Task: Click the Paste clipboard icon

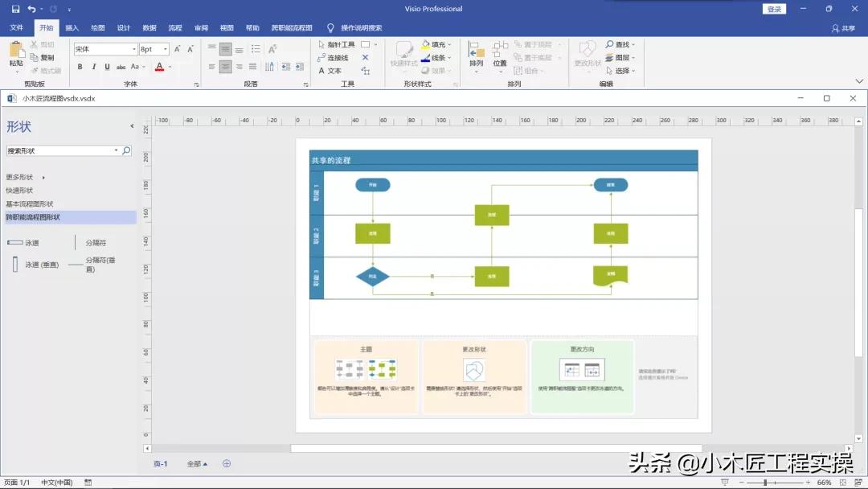Action: pos(17,51)
